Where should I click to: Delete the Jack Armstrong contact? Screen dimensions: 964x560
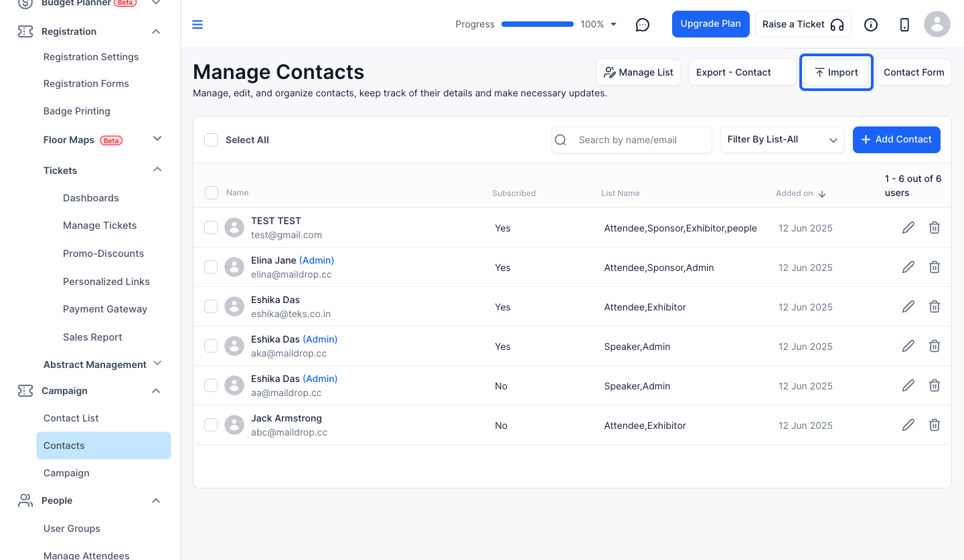coord(935,425)
